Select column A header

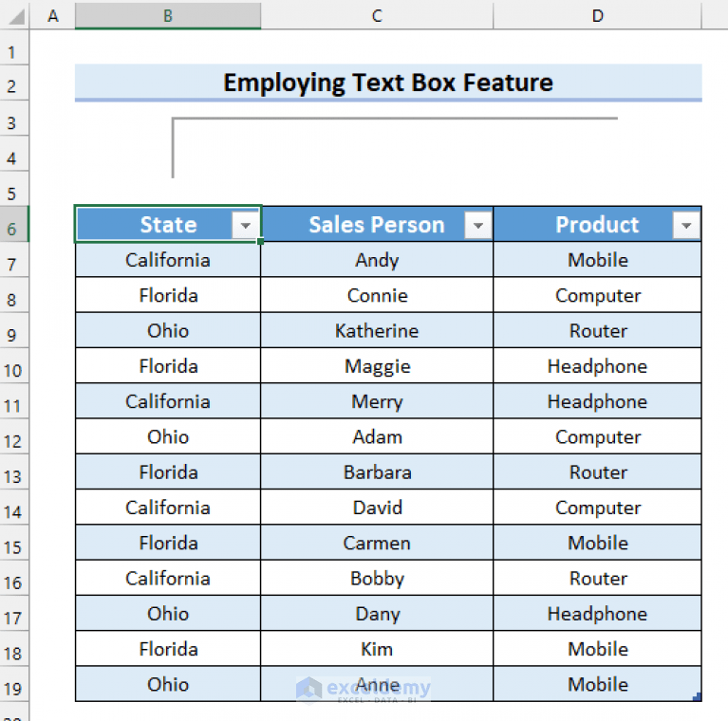(53, 16)
